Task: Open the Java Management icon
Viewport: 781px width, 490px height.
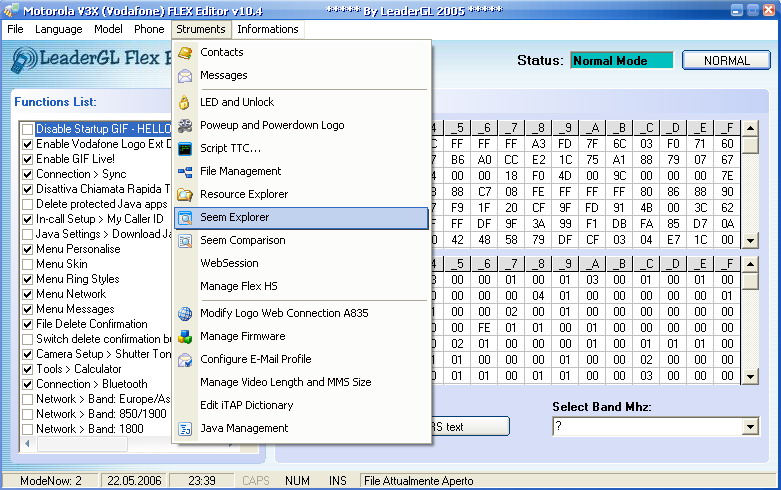Action: click(x=184, y=428)
